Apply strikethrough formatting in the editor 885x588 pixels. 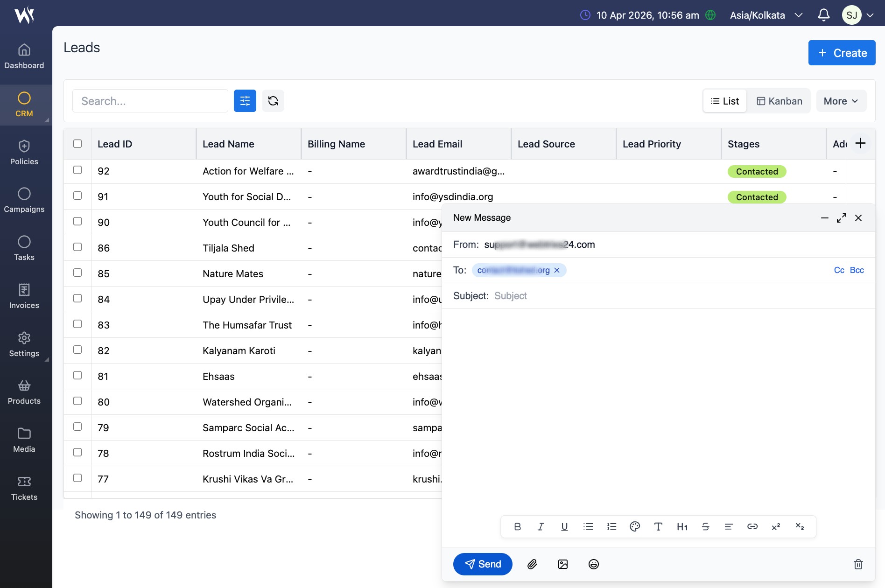(x=705, y=526)
